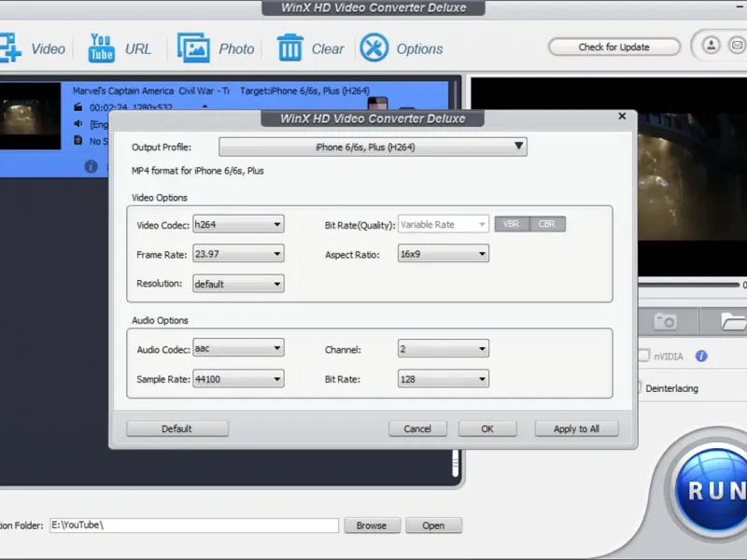This screenshot has height=560, width=747.
Task: Open the Audio Codec dropdown
Action: tap(238, 348)
